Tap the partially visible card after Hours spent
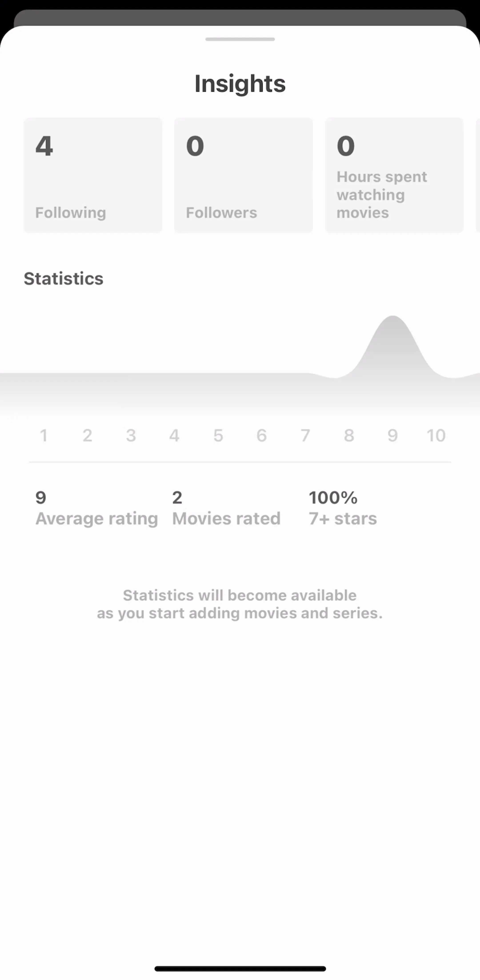Screen dimensions: 480x980 tap(478, 175)
